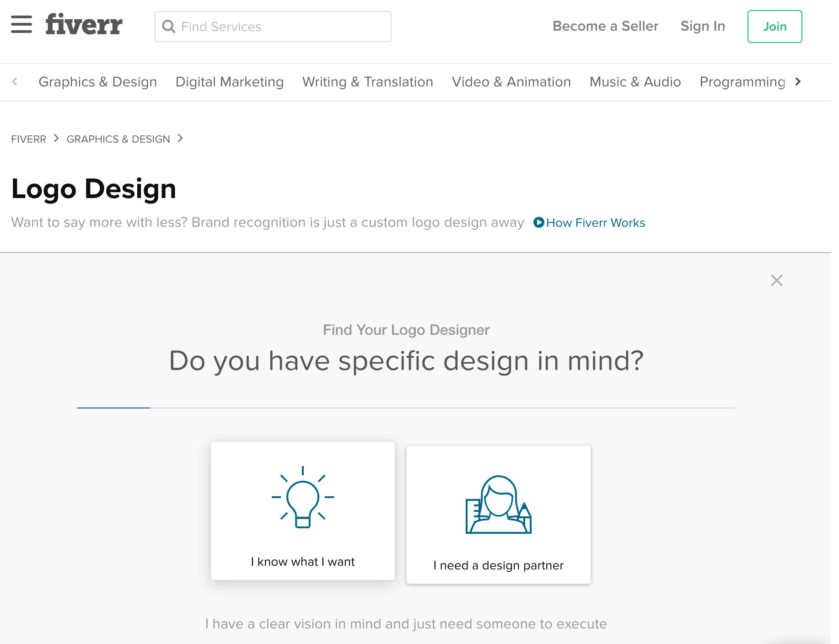This screenshot has width=839, height=644.
Task: Click chevron after Graphics & Design breadcrumb
Action: coord(180,138)
